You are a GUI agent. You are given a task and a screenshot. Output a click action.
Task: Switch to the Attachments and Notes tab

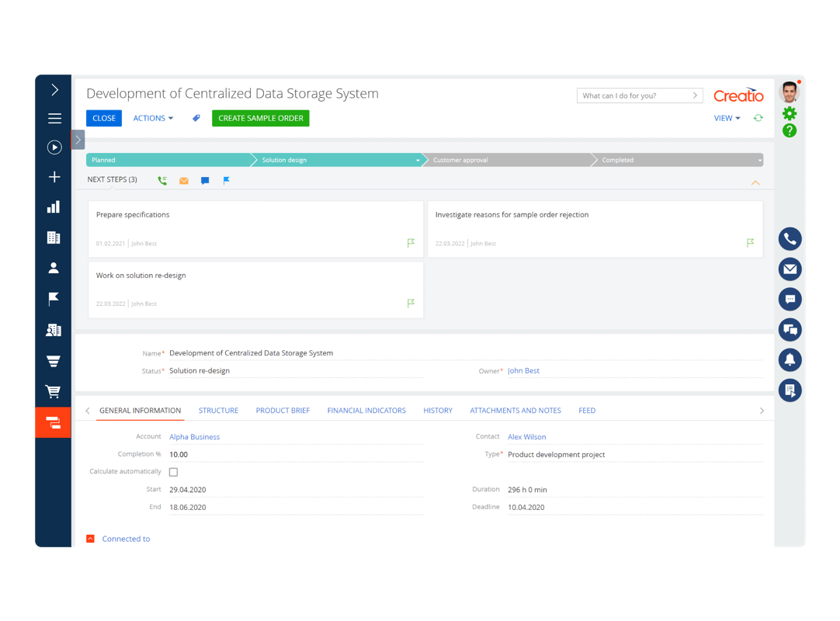(515, 411)
